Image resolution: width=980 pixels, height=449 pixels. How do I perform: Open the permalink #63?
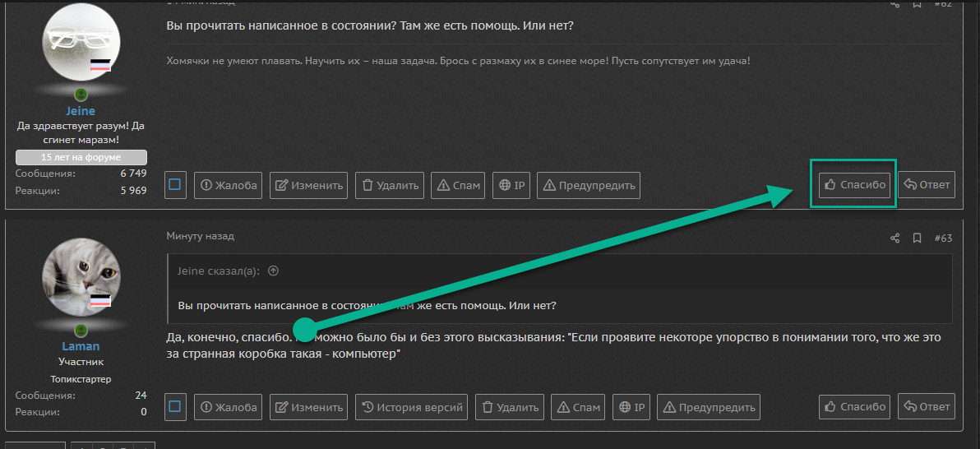(943, 238)
